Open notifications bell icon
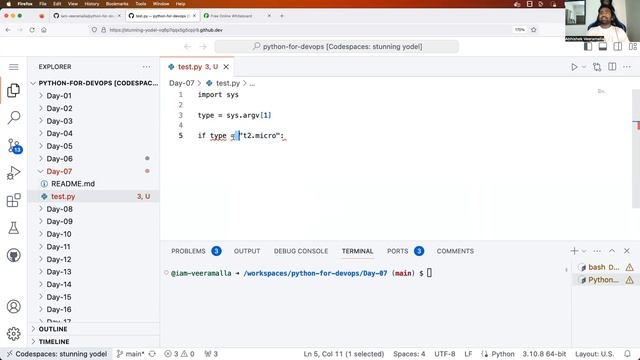 click(627, 354)
